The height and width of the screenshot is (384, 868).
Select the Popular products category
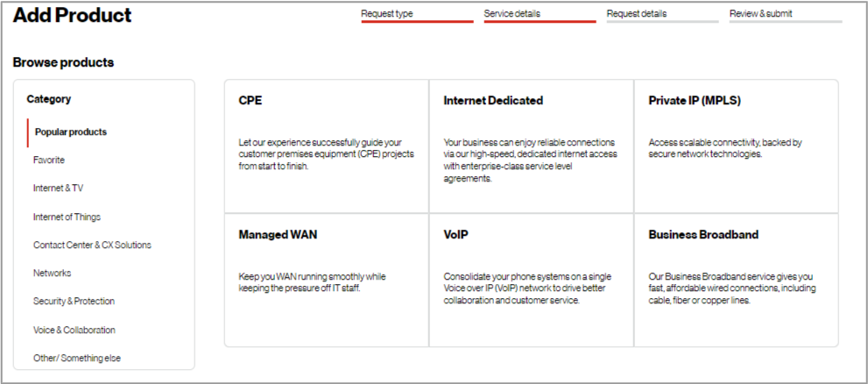tap(71, 132)
